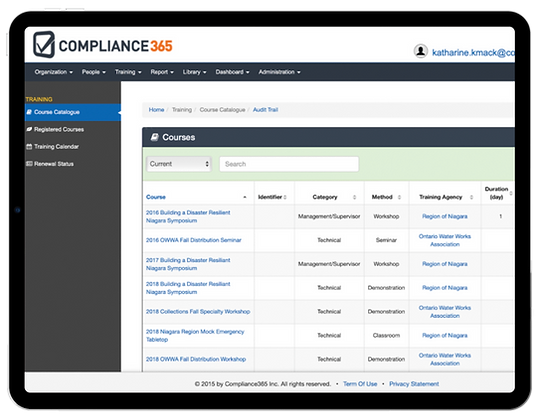This screenshot has width=542, height=415.
Task: Sort by the Method column arrows
Action: click(399, 197)
